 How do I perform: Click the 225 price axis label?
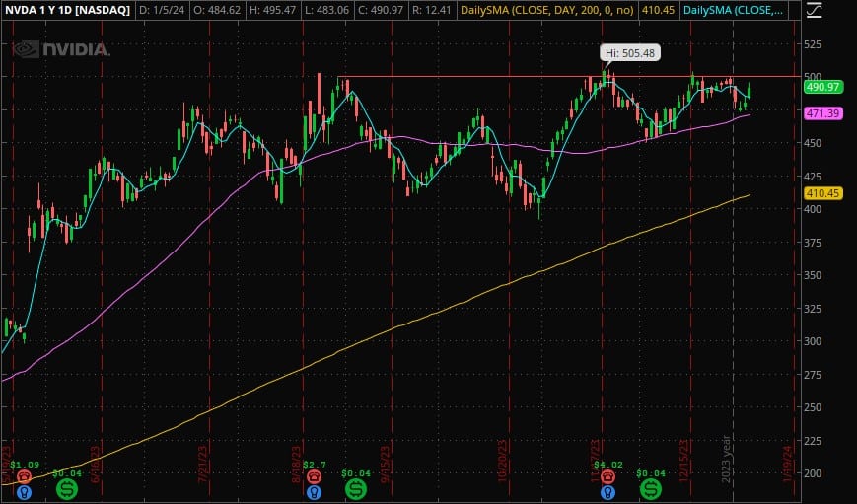click(x=813, y=441)
